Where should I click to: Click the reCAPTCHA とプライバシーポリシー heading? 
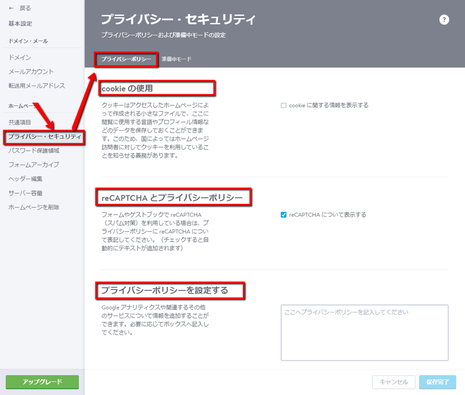[172, 198]
